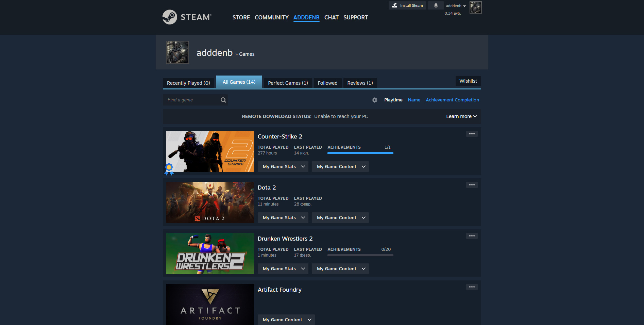This screenshot has width=644, height=325.
Task: Expand My Game Content for Artifact Foundry
Action: (286, 320)
